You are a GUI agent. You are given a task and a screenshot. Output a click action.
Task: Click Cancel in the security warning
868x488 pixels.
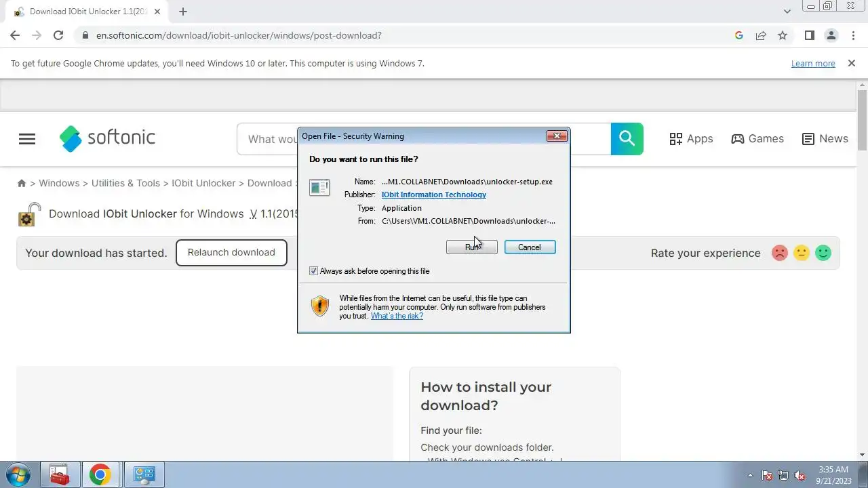[x=530, y=247]
